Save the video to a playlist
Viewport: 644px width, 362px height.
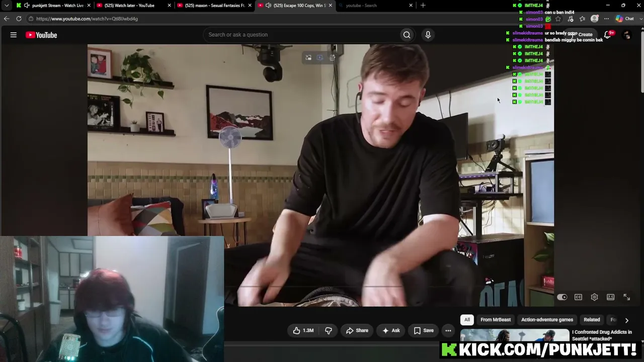(424, 330)
